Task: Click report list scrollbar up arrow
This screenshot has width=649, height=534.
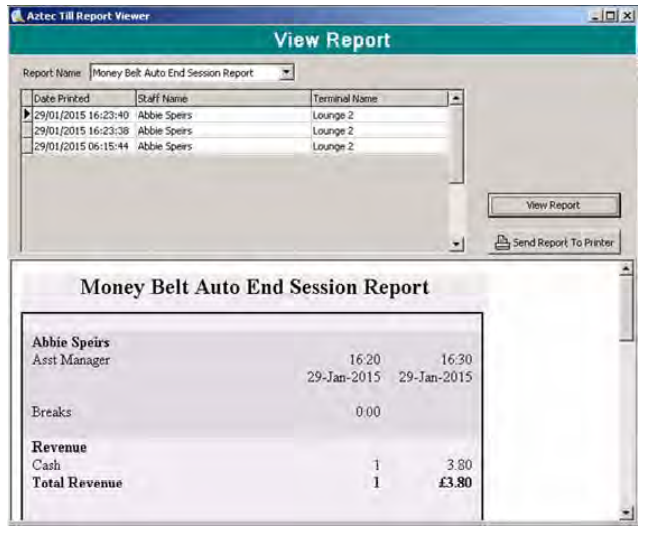Action: [x=456, y=98]
